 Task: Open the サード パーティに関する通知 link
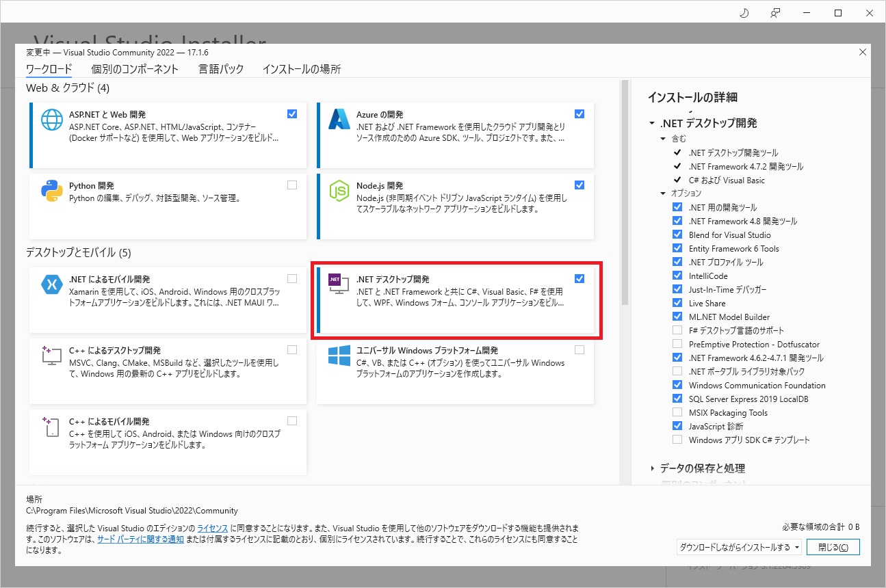click(x=140, y=539)
